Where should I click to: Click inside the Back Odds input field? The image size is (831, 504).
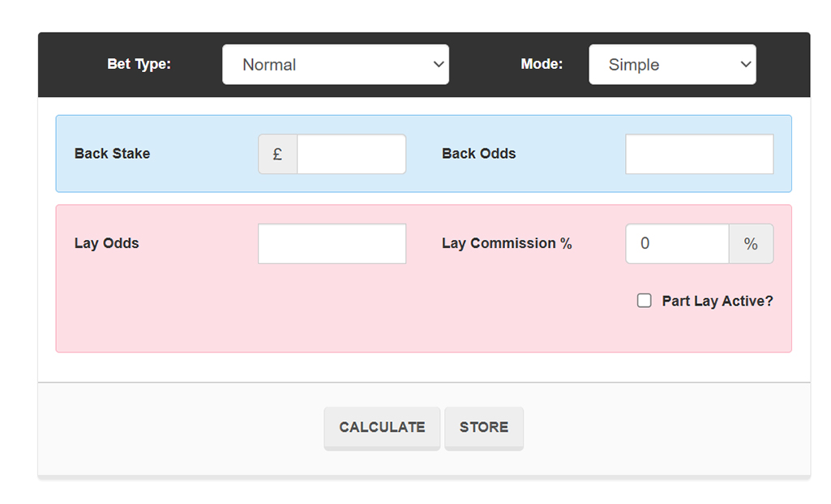[699, 154]
